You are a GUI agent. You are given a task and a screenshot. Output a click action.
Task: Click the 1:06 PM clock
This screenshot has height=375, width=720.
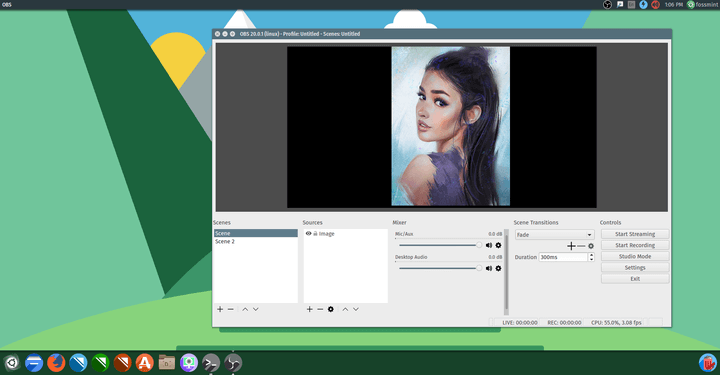click(x=674, y=5)
